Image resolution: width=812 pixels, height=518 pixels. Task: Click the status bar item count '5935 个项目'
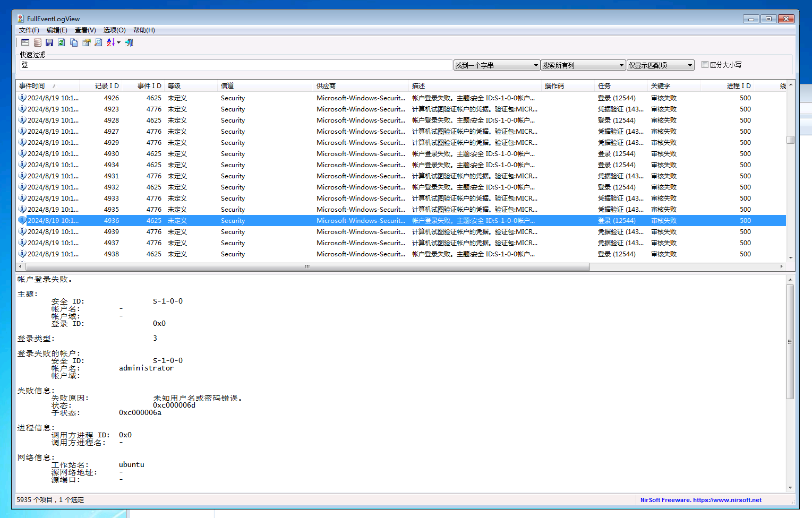(x=35, y=500)
